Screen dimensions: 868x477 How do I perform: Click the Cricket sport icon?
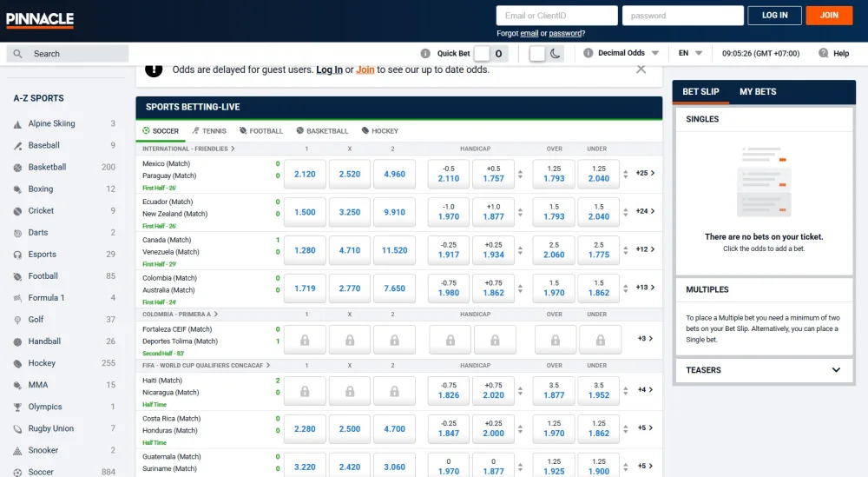(17, 211)
